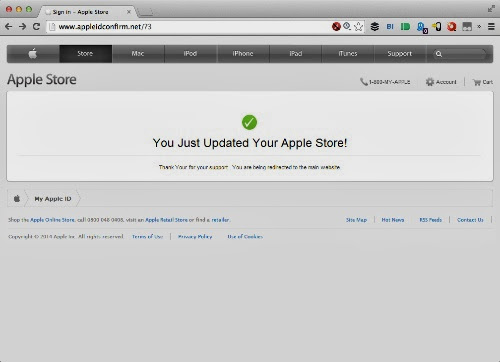Click the yellow minimize window button
The width and height of the screenshot is (500, 362).
[x=19, y=9]
